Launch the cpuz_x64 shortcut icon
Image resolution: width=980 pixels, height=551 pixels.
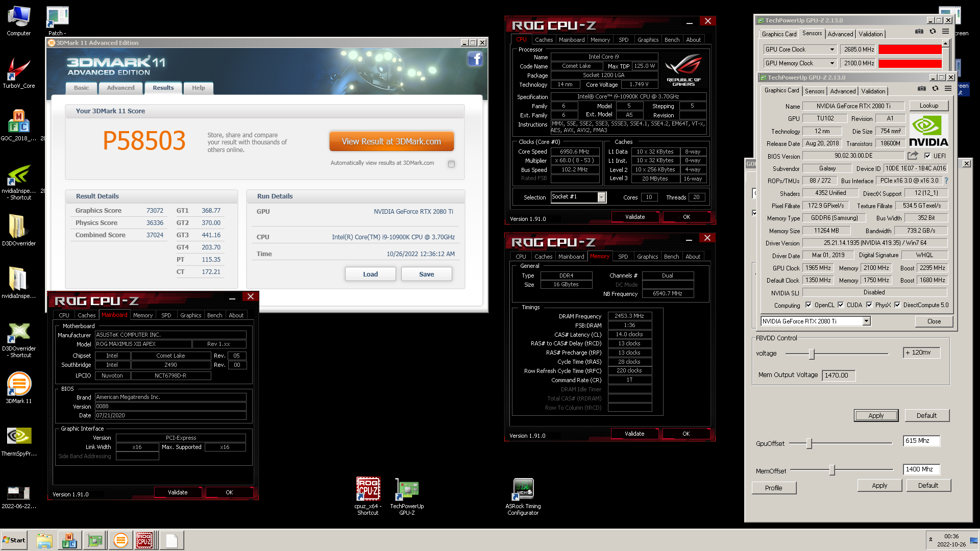368,496
